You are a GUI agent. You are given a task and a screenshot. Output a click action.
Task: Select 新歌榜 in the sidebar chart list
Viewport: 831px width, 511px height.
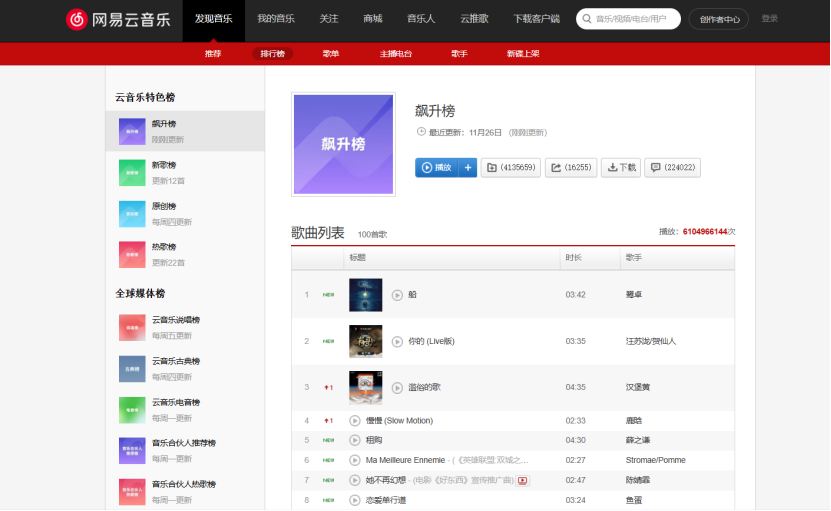point(164,165)
